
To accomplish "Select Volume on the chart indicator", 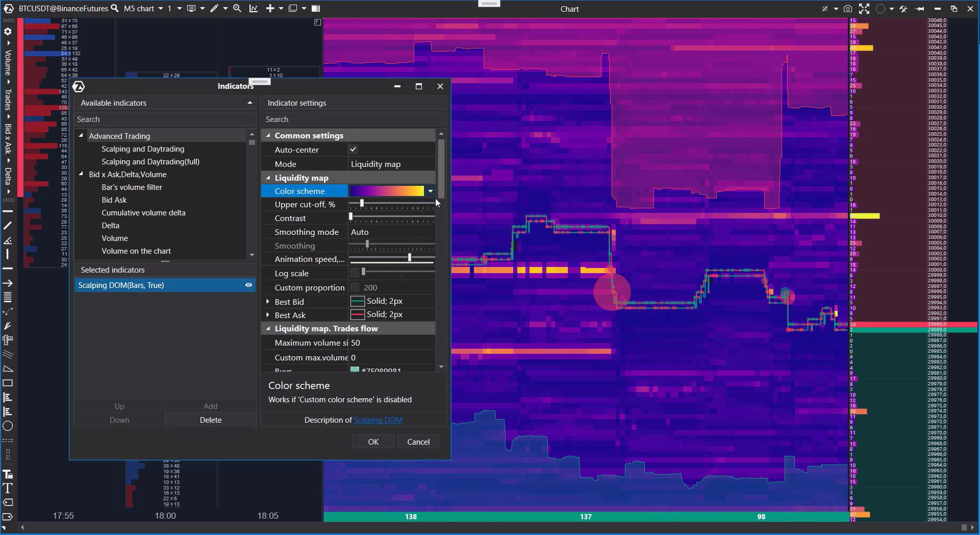I will pos(136,251).
